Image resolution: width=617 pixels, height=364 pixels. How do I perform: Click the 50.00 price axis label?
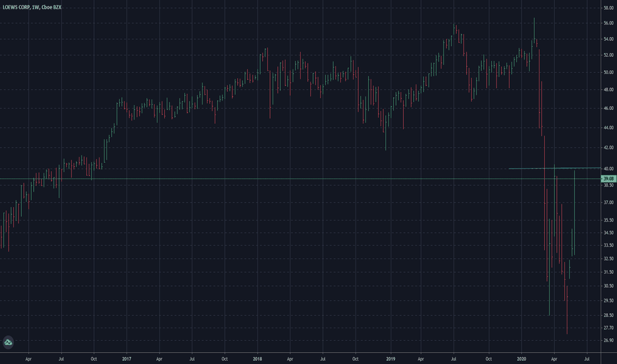(x=608, y=72)
